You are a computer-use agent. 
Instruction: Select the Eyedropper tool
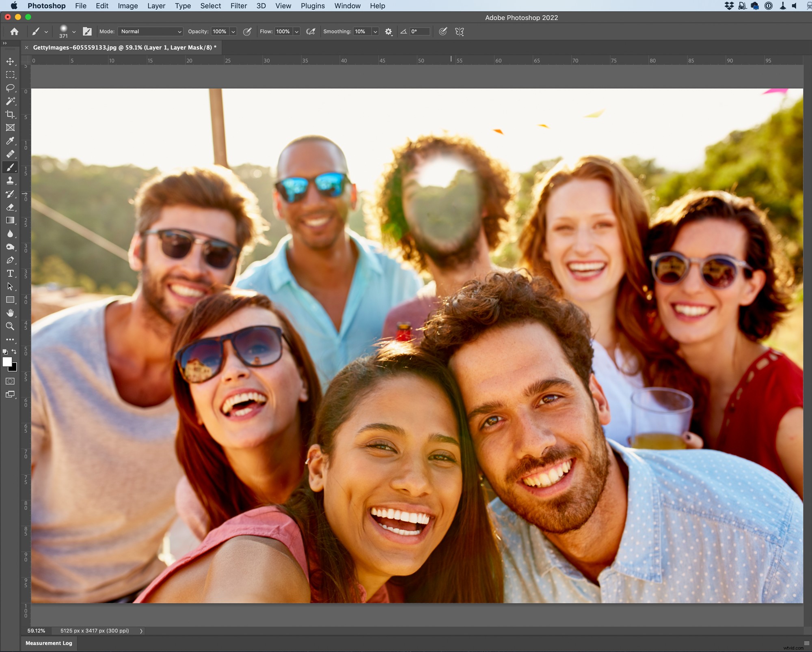10,141
